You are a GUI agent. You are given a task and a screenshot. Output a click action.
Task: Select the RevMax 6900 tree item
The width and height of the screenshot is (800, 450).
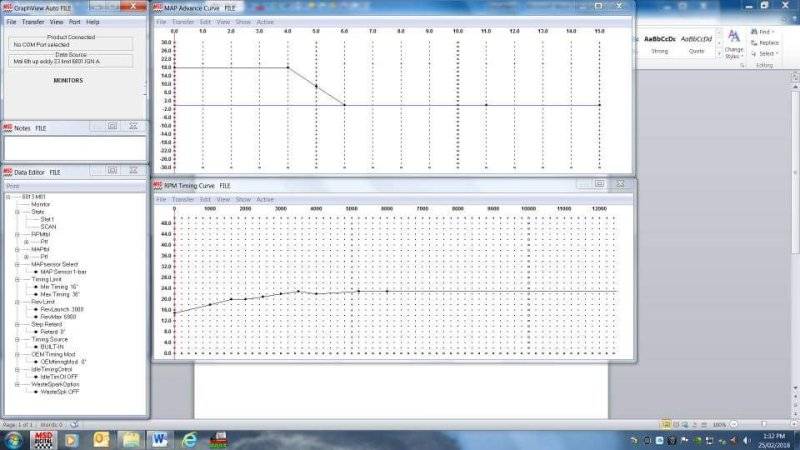[x=59, y=317]
